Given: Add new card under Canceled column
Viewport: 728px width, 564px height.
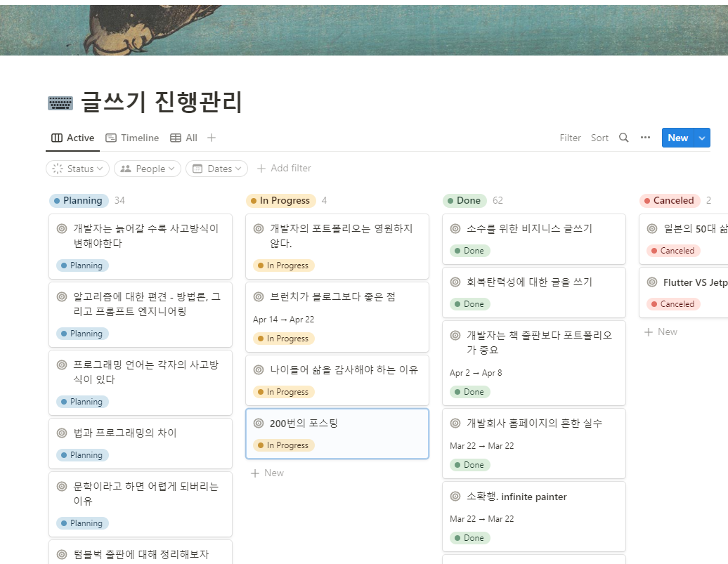Looking at the screenshot, I should [x=661, y=332].
